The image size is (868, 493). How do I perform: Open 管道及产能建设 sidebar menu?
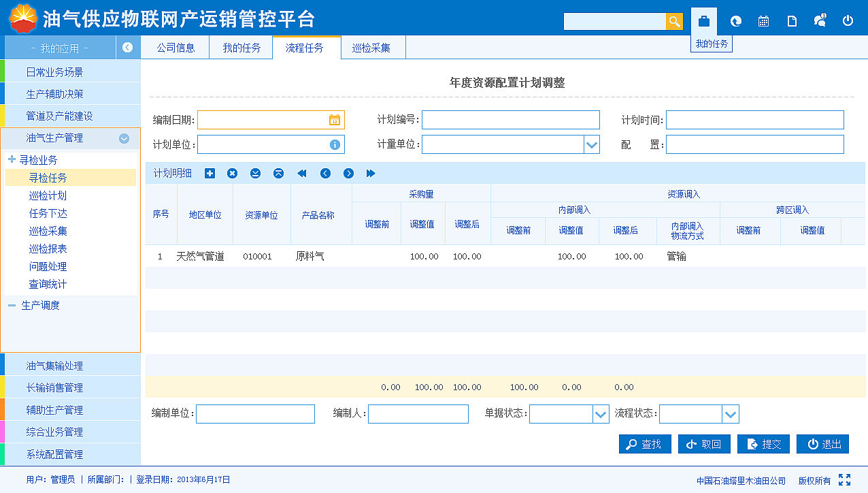click(x=71, y=116)
